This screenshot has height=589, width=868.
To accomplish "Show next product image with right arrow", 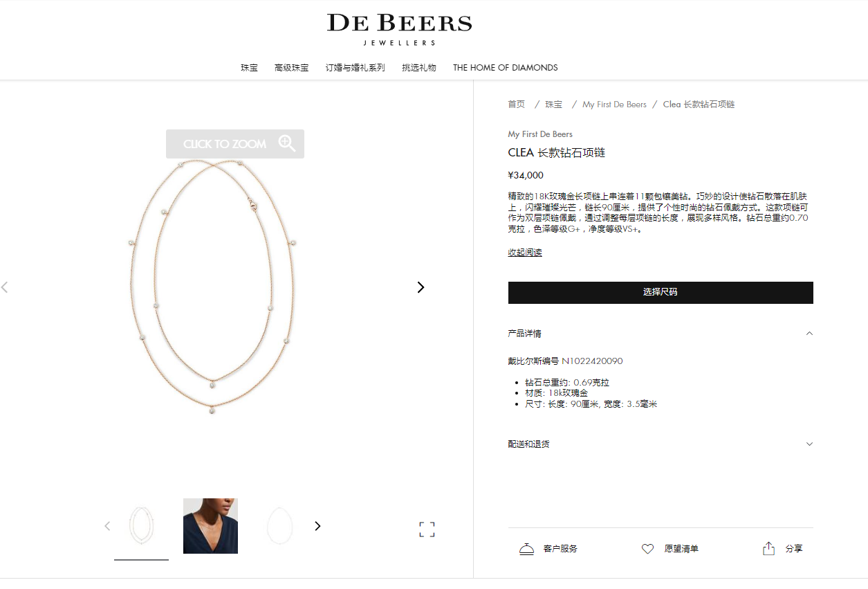I will 421,287.
